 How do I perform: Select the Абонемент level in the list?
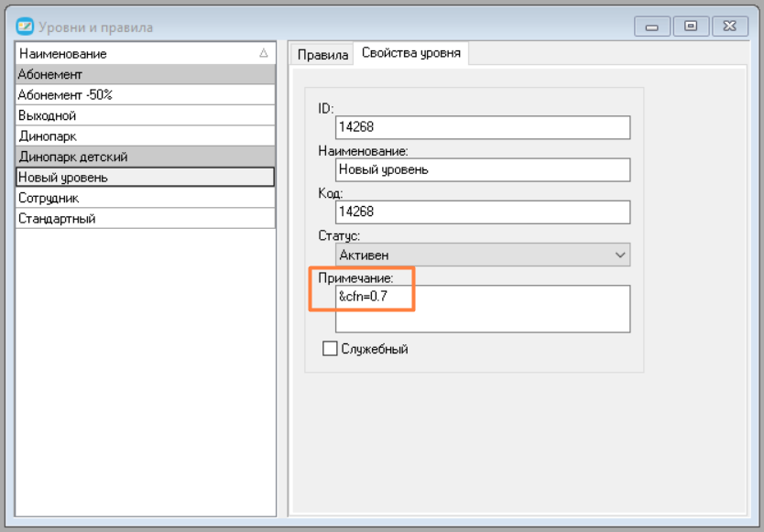146,74
